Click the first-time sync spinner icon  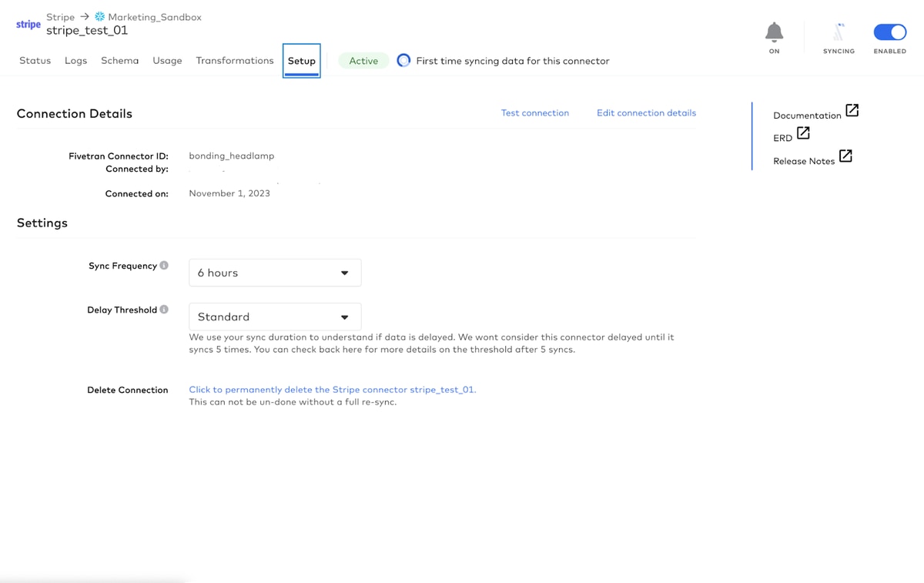(x=403, y=60)
